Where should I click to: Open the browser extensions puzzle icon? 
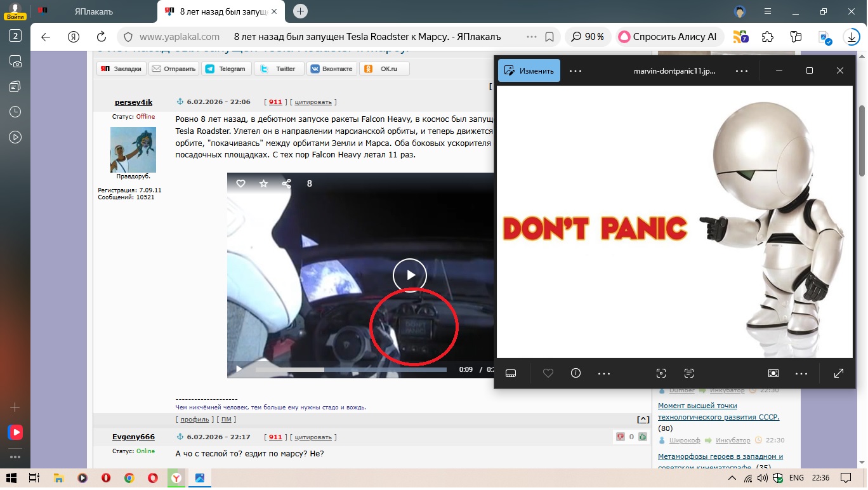pyautogui.click(x=768, y=37)
